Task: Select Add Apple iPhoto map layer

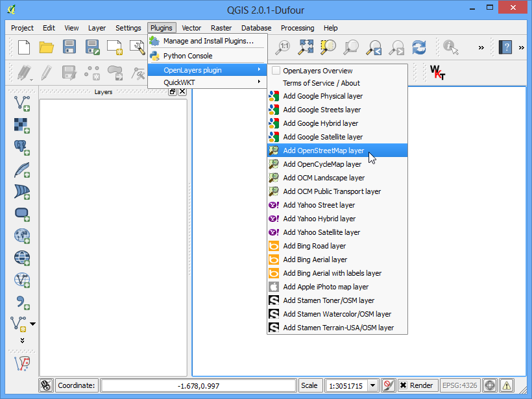Action: [337, 287]
